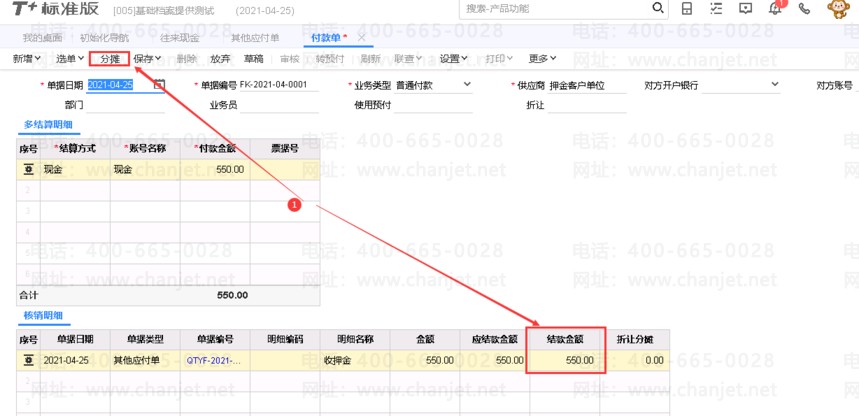The height and width of the screenshot is (416, 859).
Task: Open the QTYF-2021 document number link
Action: click(213, 360)
